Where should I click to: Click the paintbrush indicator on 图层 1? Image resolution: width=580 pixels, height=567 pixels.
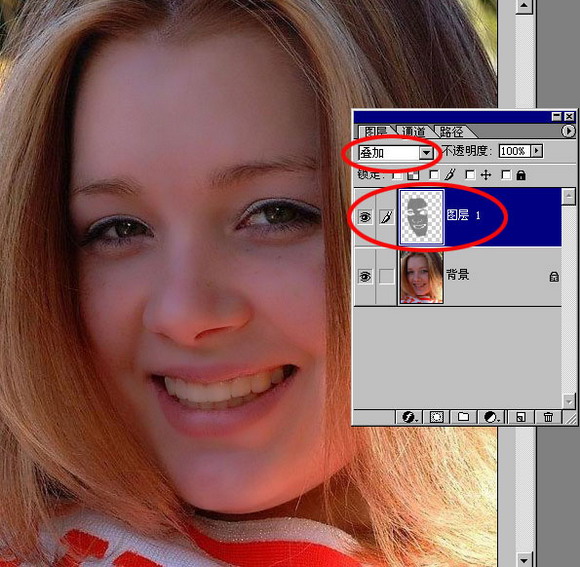click(x=386, y=217)
